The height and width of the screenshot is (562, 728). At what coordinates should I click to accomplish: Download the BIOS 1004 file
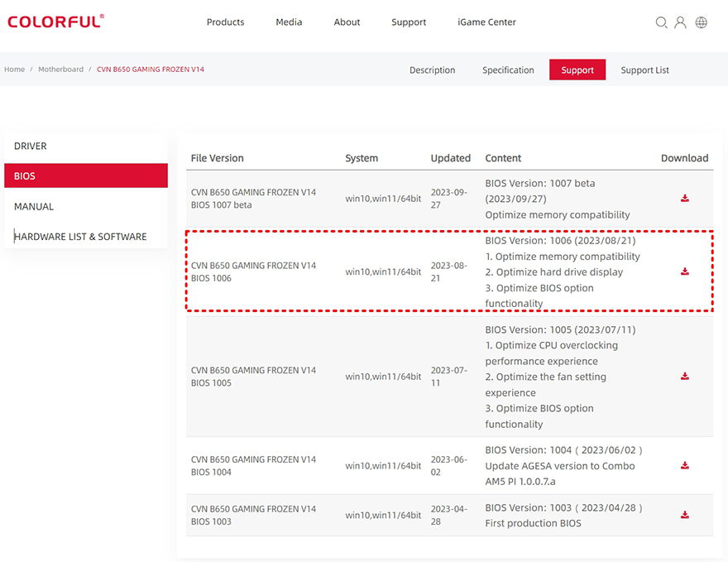pyautogui.click(x=685, y=465)
